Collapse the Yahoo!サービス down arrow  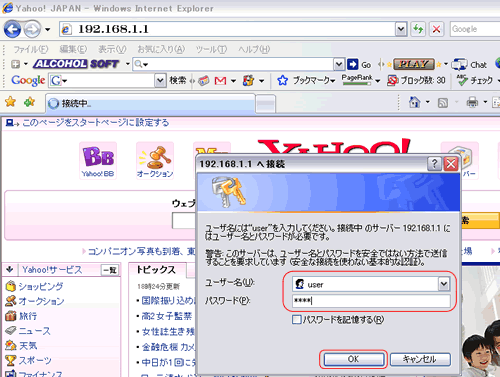coord(10,269)
